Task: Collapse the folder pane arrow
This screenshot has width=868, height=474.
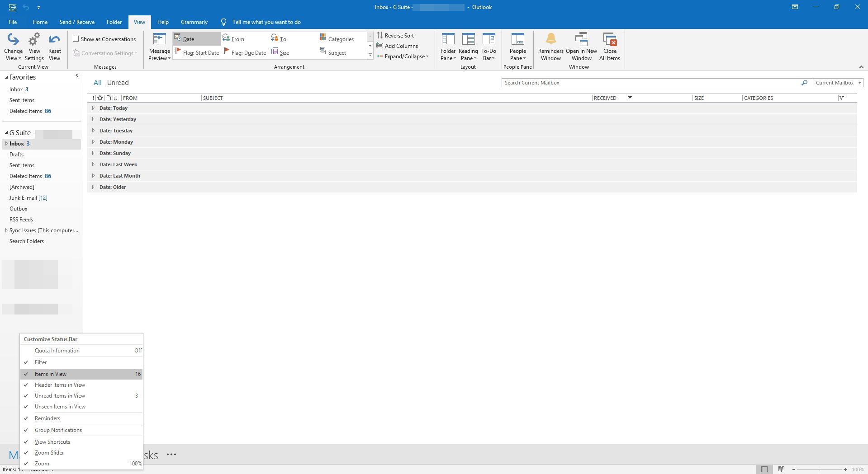Action: (77, 75)
